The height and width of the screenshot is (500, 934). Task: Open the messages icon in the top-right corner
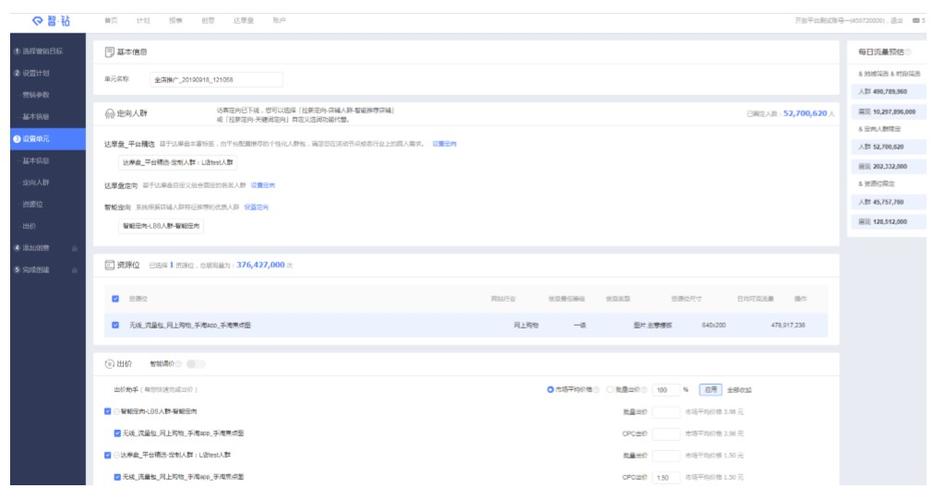[x=916, y=20]
